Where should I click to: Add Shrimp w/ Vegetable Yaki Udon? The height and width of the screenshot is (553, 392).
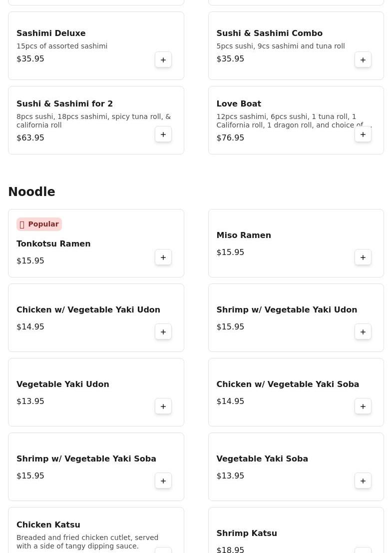(x=363, y=332)
